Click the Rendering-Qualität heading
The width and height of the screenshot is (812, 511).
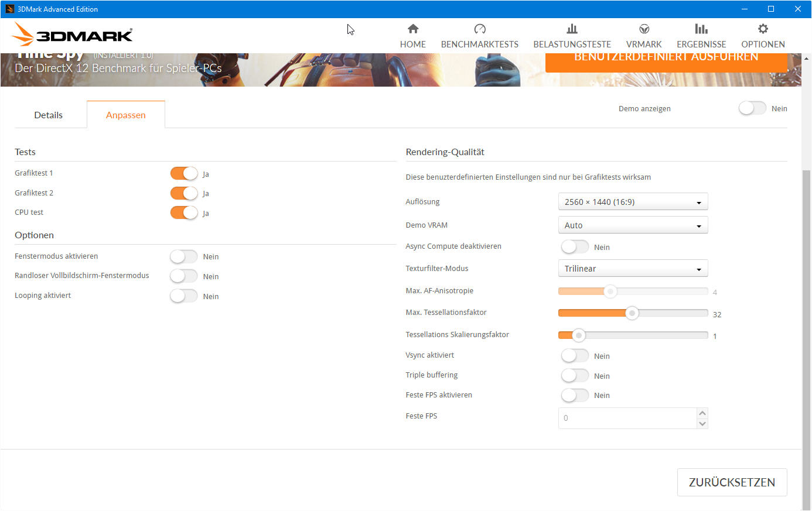pyautogui.click(x=445, y=152)
